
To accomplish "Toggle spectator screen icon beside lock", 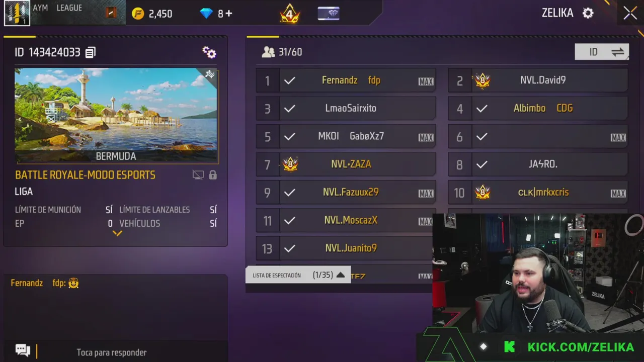I will click(198, 175).
